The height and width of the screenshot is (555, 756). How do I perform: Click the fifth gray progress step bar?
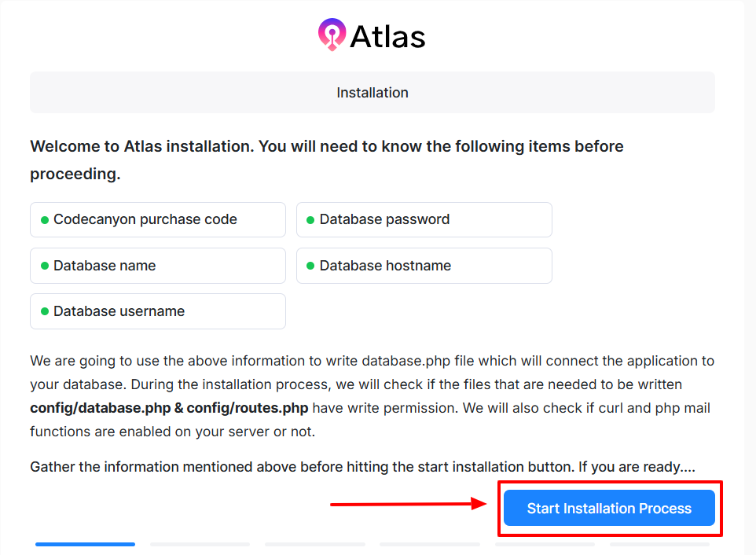point(544,544)
